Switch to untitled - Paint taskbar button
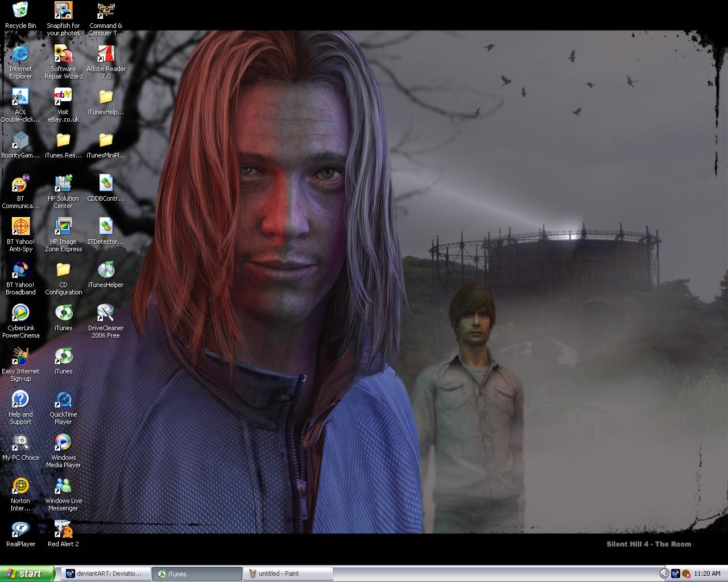This screenshot has height=582, width=728. pyautogui.click(x=288, y=573)
